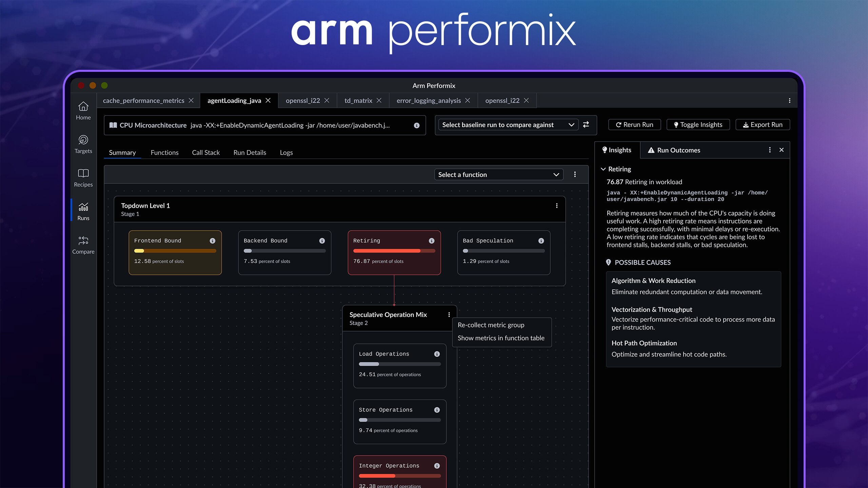
Task: Close the Insights side panel
Action: (782, 150)
